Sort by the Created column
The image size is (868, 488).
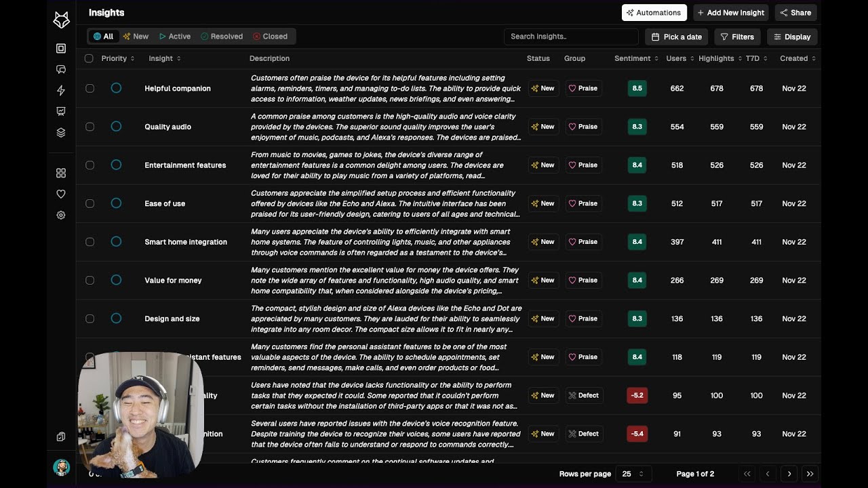[797, 58]
